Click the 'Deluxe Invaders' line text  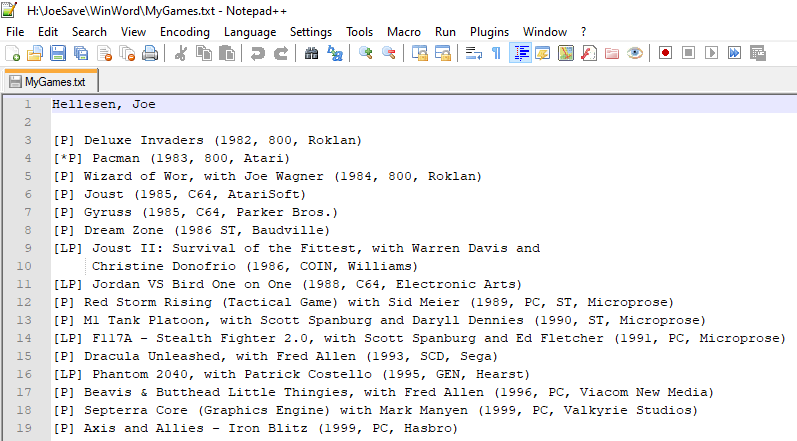(x=207, y=140)
